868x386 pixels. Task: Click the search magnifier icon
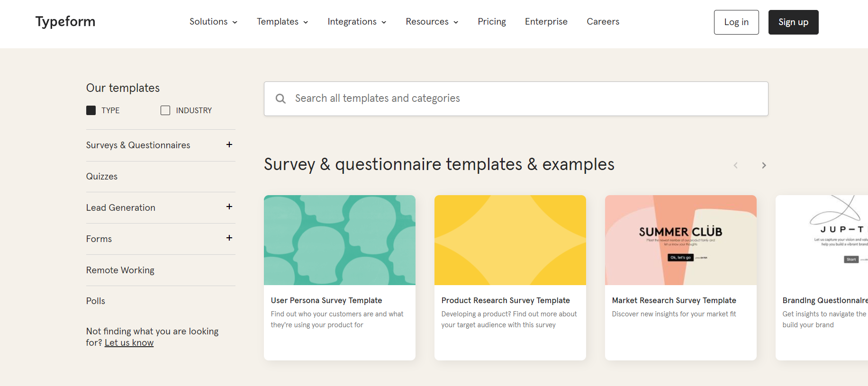click(280, 99)
